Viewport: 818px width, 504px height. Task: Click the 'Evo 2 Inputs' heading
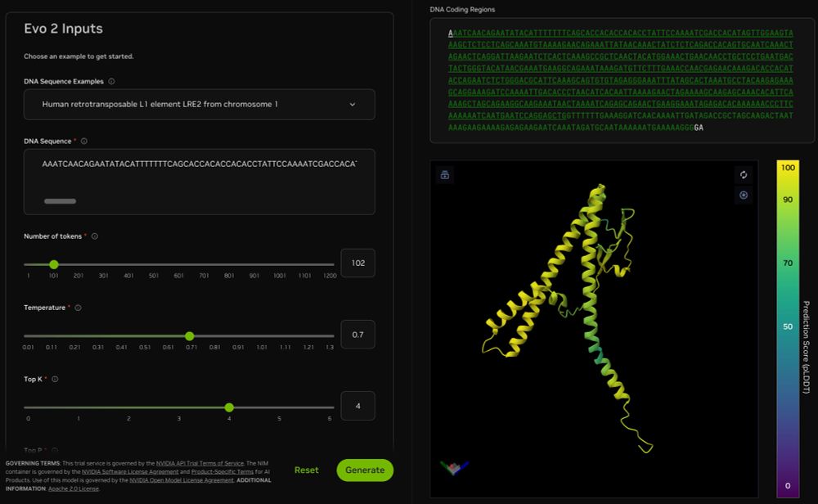[x=63, y=29]
